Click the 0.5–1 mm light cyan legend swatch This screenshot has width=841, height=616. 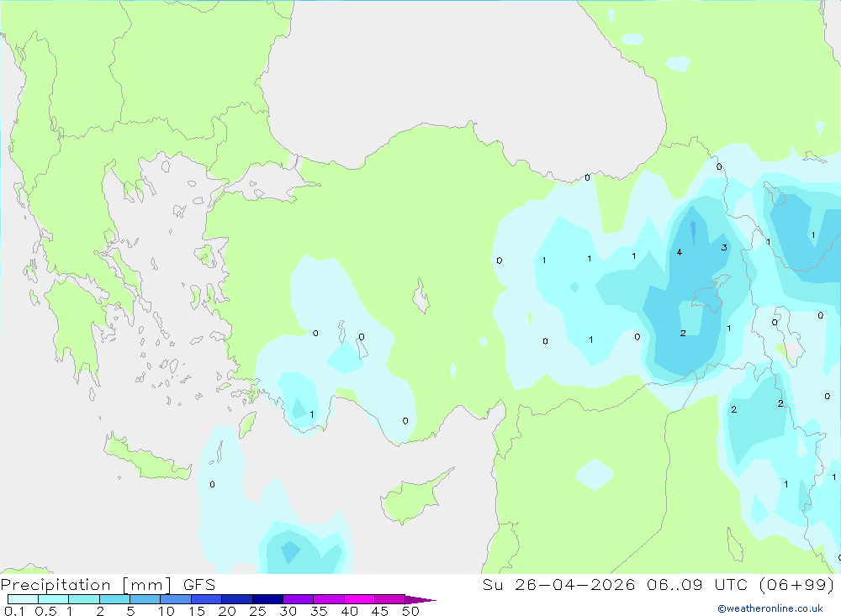click(54, 599)
